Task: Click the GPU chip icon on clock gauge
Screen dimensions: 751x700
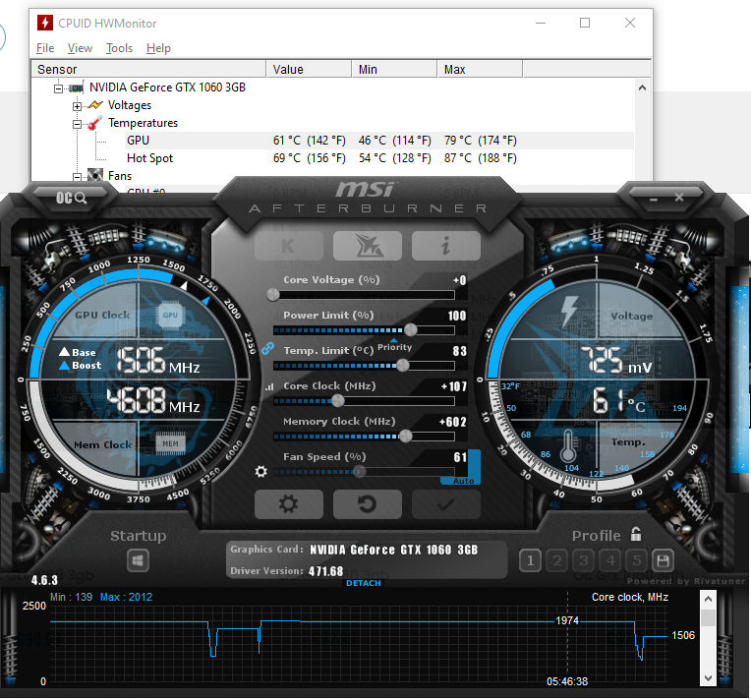Action: tap(170, 315)
